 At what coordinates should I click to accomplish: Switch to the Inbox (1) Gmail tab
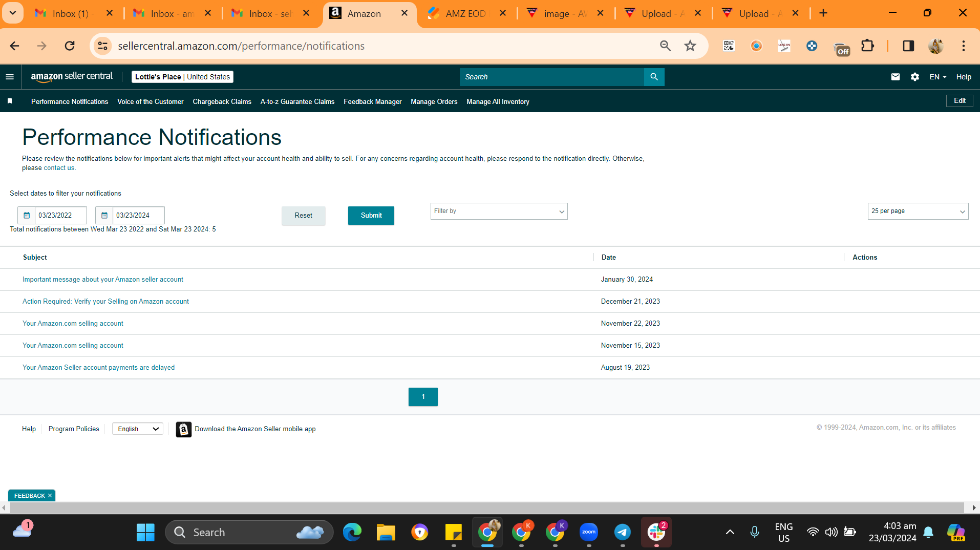(x=74, y=13)
